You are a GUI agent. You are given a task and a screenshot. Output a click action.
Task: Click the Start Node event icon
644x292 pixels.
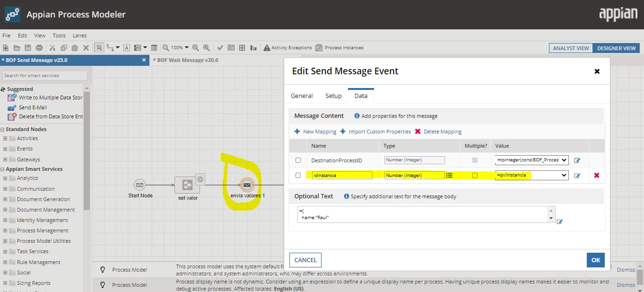tap(139, 185)
